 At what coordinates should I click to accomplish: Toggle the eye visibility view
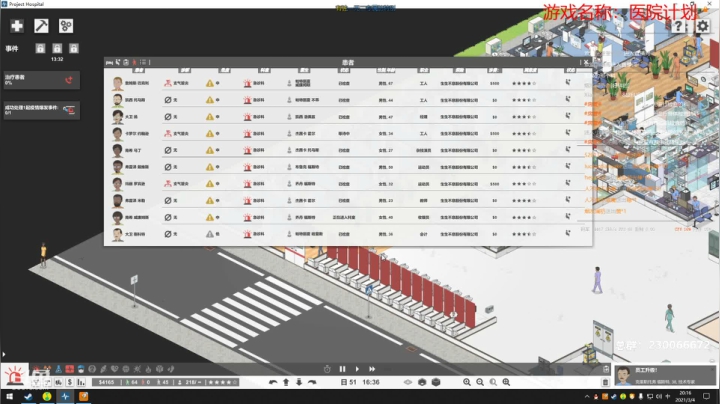pos(408,382)
